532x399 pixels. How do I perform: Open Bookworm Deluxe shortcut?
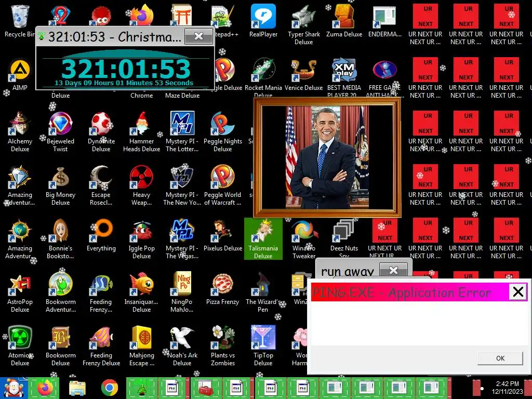60,345
